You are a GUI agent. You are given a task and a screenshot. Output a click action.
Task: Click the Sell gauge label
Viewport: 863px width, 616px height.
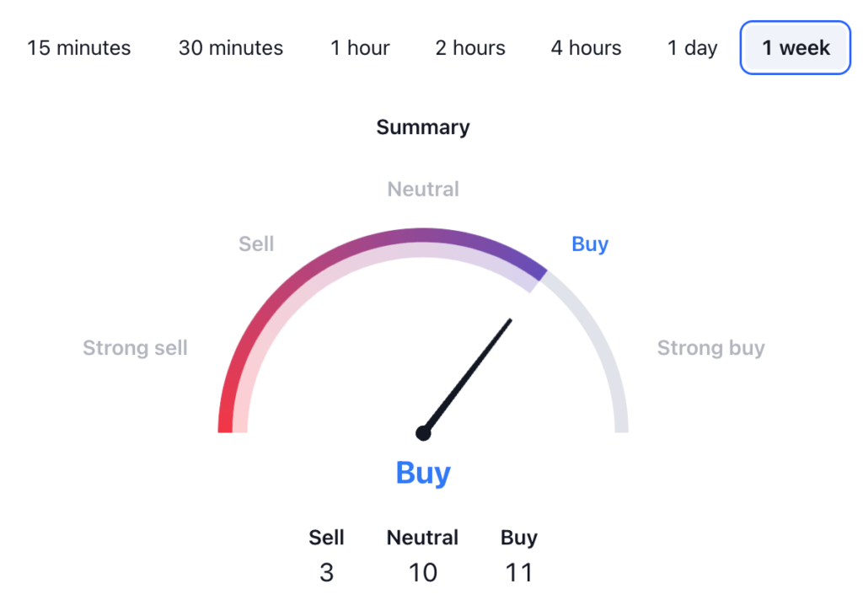coord(256,244)
